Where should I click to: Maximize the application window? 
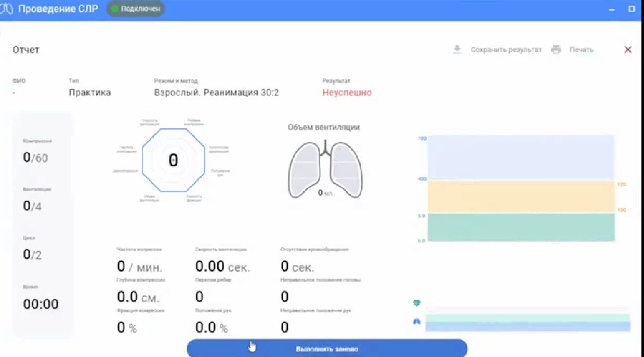[x=632, y=9]
